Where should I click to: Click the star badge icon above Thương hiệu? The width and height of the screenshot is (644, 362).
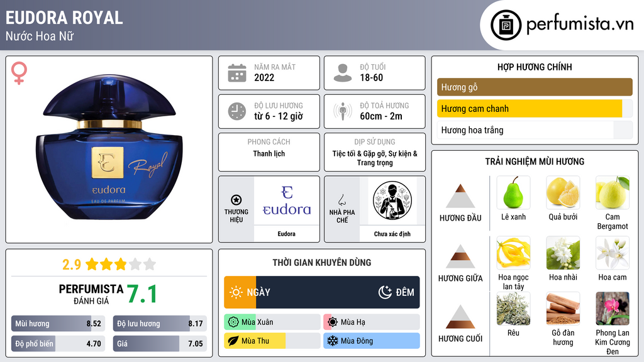click(x=236, y=200)
